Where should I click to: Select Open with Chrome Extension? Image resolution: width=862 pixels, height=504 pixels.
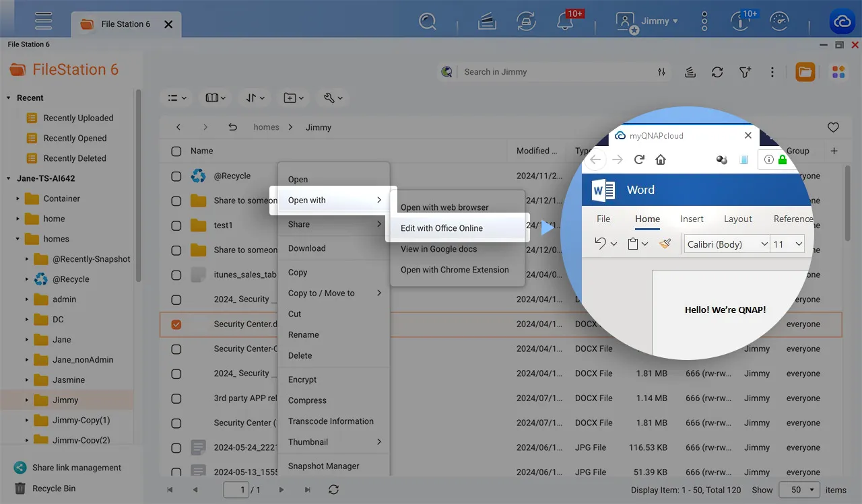457,270
